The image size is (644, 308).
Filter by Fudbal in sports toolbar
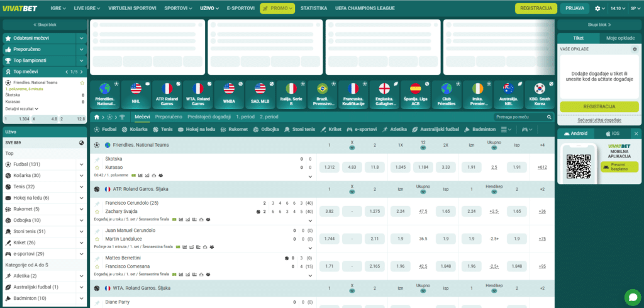point(105,129)
